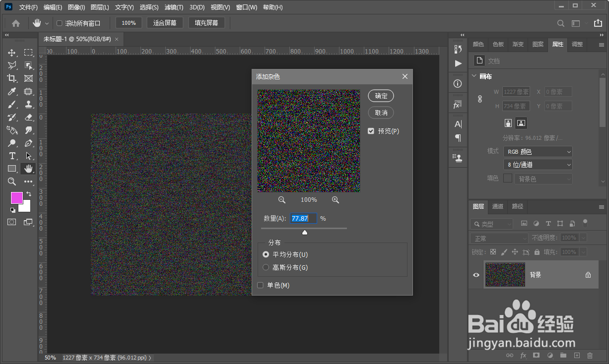Click the 数量 amount input field
Screen dimensions: 609x364
[303, 218]
